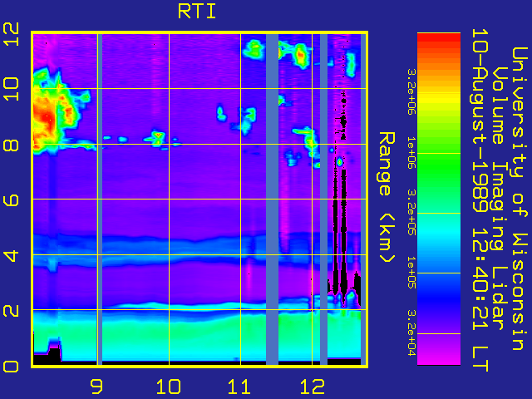Click the RTI plot title
Image resolution: width=532 pixels, height=399 pixels.
197,12
